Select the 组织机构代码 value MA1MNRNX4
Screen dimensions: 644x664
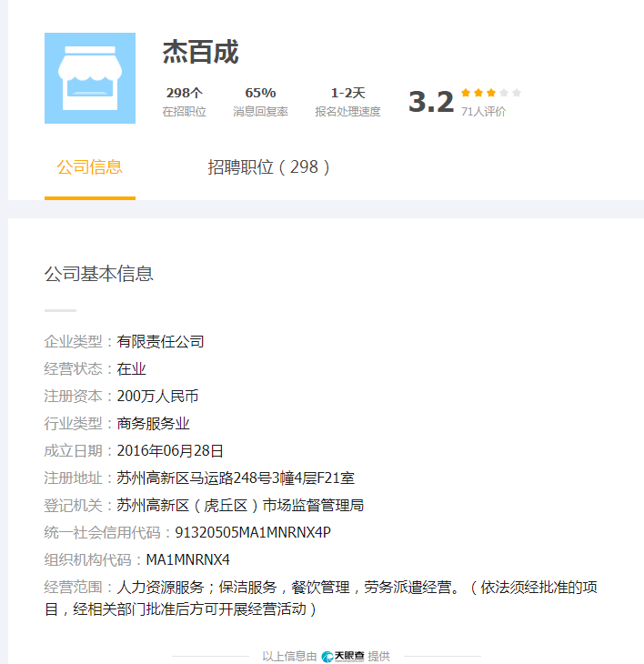pyautogui.click(x=188, y=559)
